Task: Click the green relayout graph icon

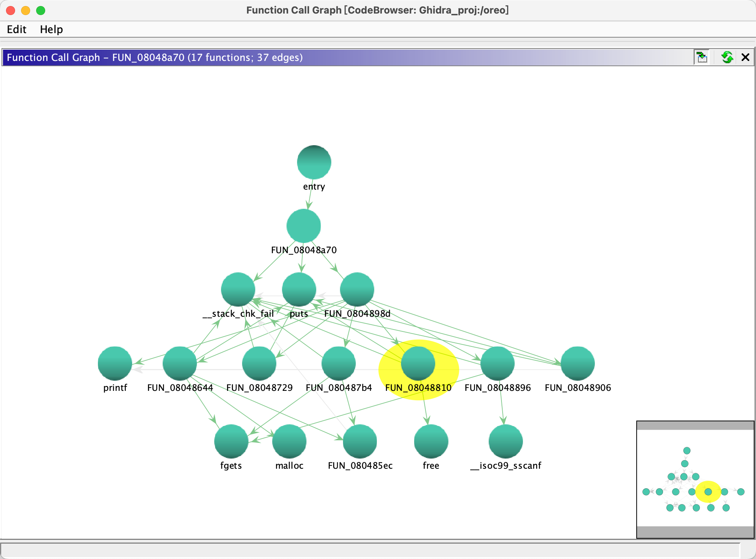Action: click(727, 57)
